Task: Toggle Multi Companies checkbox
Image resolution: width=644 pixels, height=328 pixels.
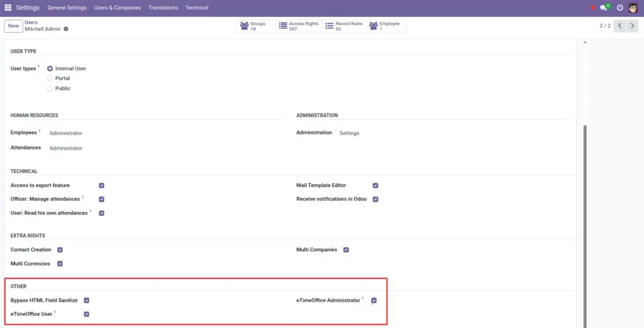Action: (x=347, y=250)
